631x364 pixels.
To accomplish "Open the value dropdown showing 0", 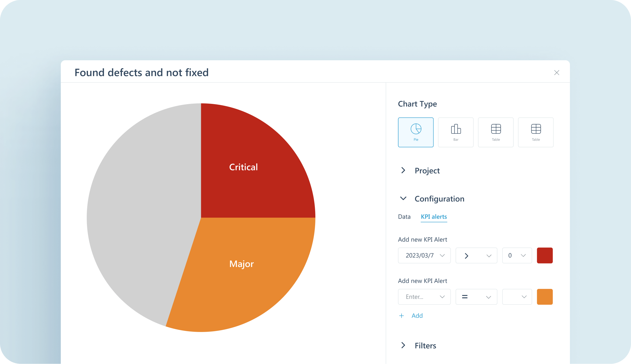I will click(x=517, y=255).
